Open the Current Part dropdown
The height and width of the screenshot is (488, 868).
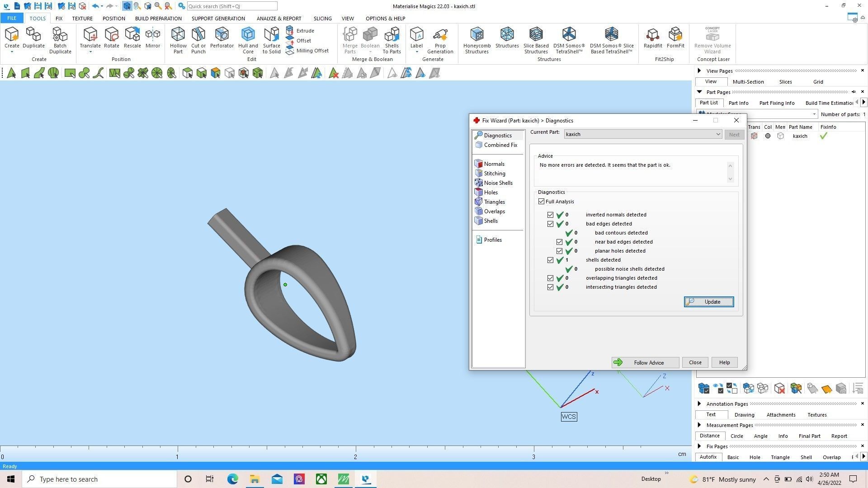click(x=717, y=134)
